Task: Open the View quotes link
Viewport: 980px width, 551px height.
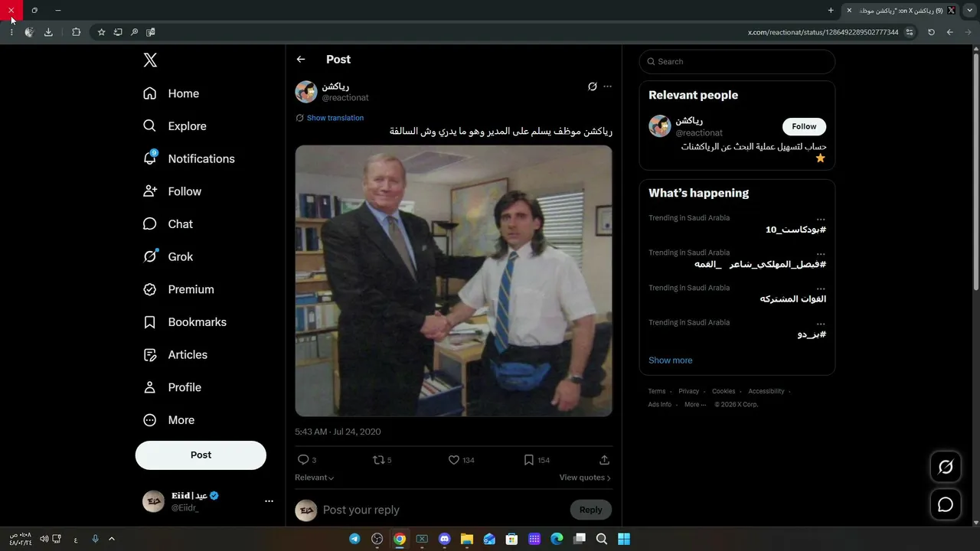Action: [585, 478]
